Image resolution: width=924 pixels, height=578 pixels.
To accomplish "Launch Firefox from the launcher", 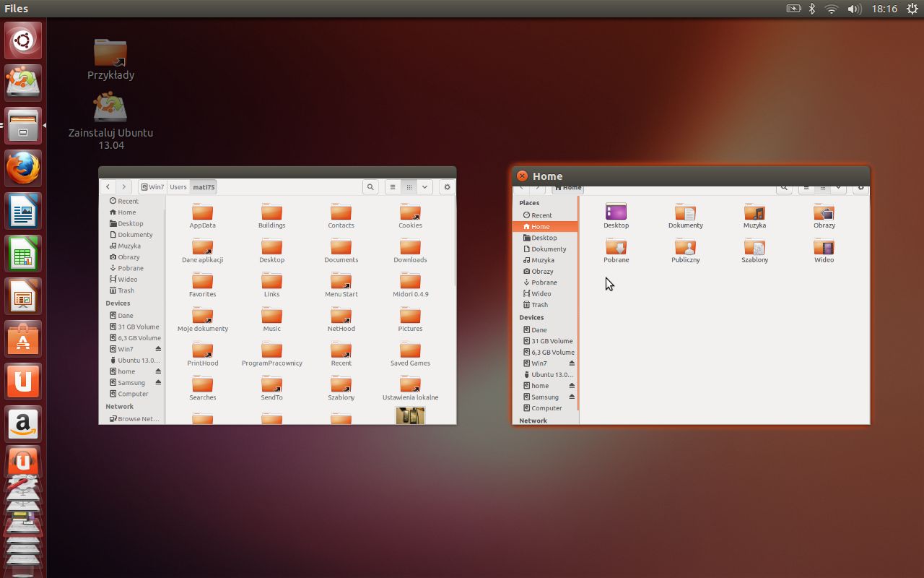I will (24, 168).
